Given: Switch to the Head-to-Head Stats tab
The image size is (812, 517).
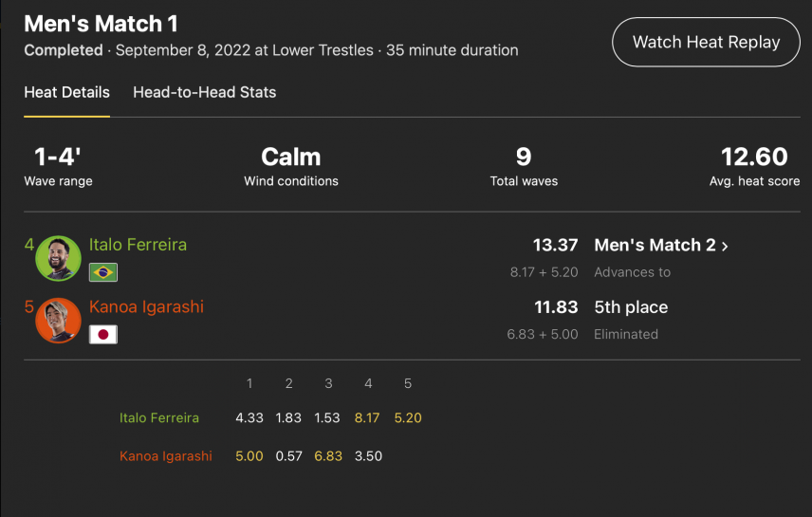Looking at the screenshot, I should (205, 92).
